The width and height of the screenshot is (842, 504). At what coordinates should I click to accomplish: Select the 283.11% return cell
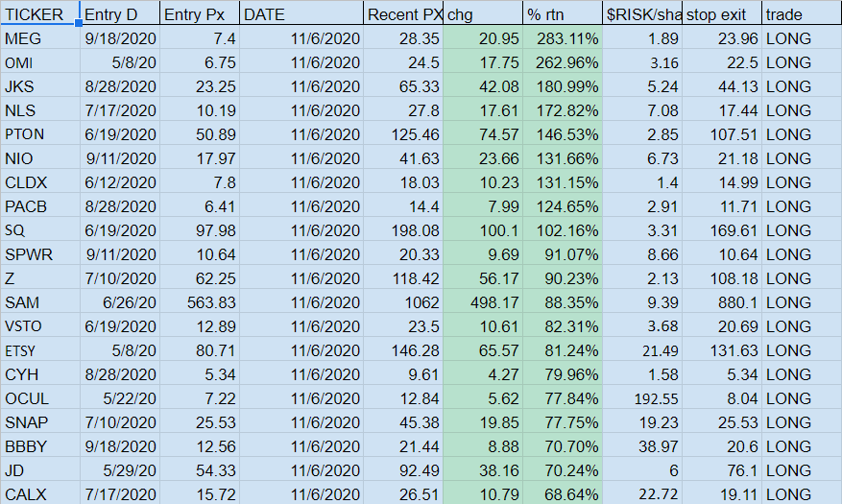[563, 38]
